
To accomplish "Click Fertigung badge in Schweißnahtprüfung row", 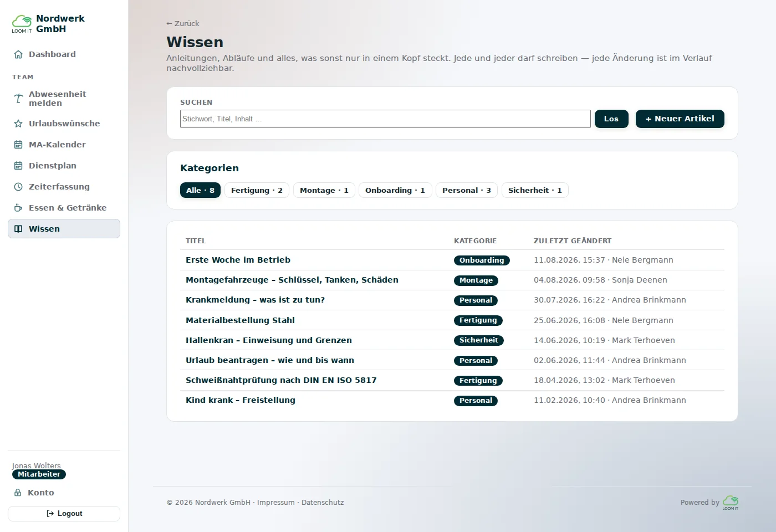I will (478, 381).
